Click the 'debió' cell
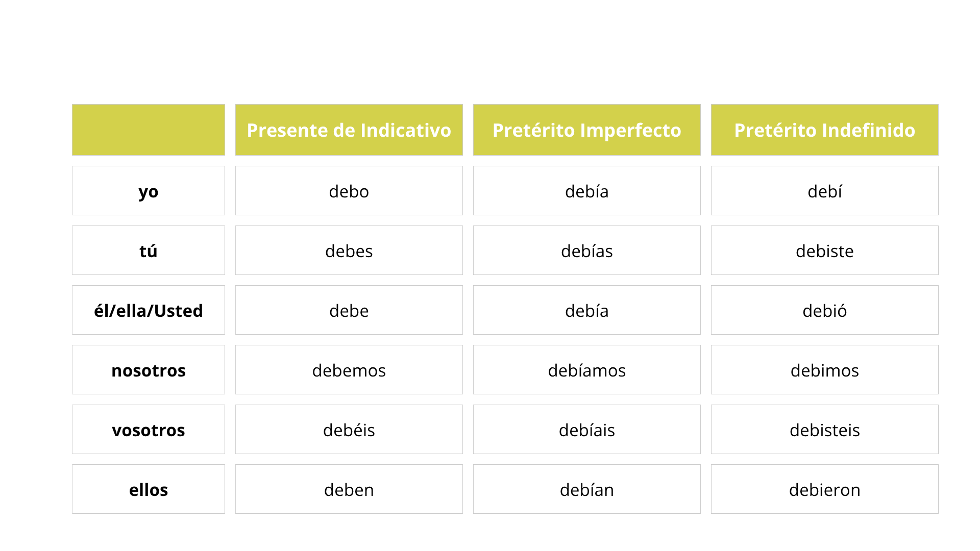 point(824,310)
